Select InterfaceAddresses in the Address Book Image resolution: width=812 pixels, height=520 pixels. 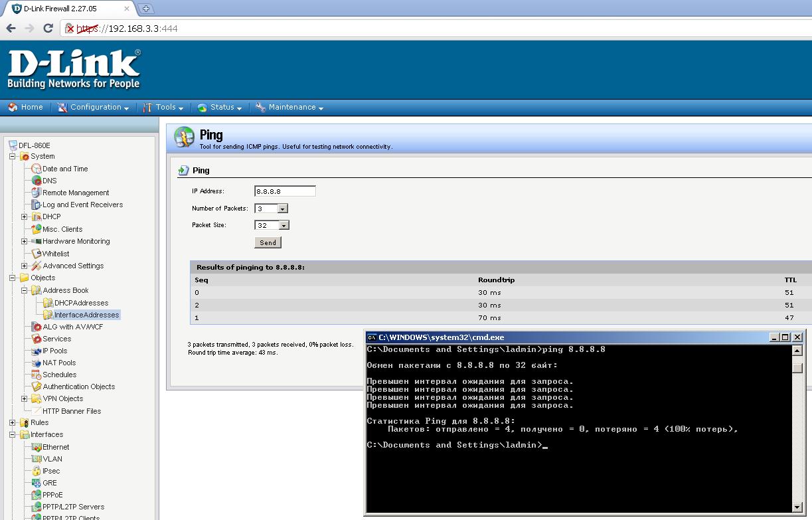point(86,315)
